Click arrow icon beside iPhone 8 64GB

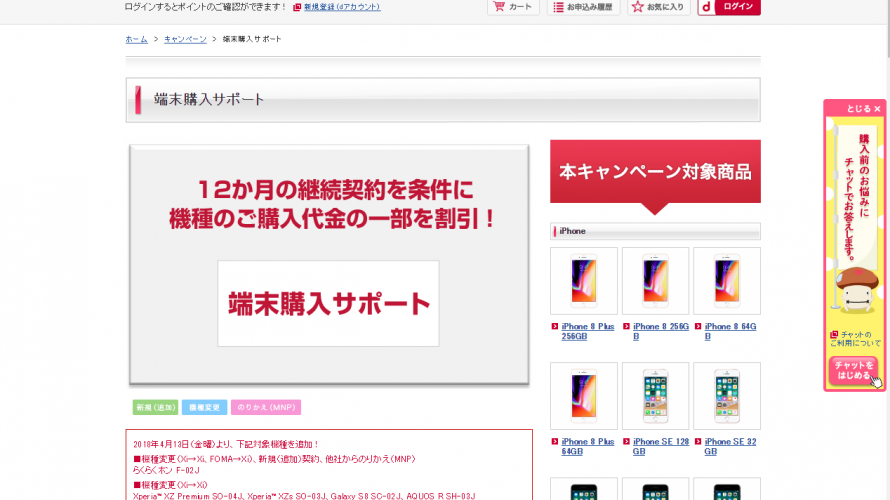pyautogui.click(x=698, y=326)
